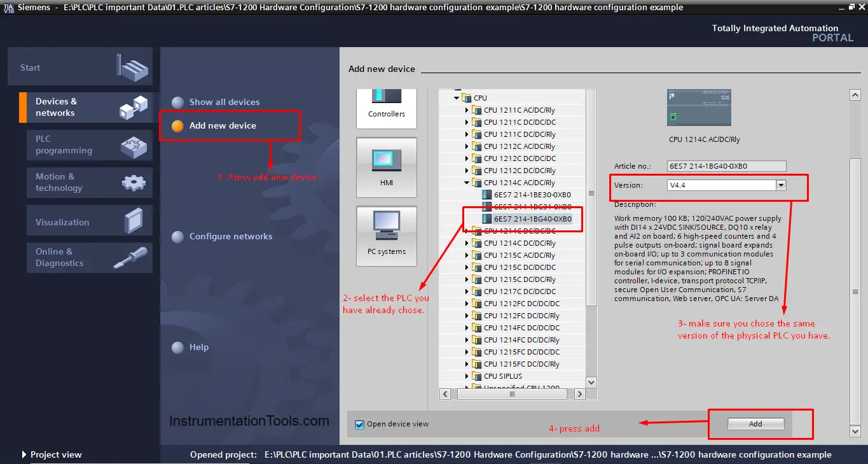Open Visualization panel icon

[134, 221]
